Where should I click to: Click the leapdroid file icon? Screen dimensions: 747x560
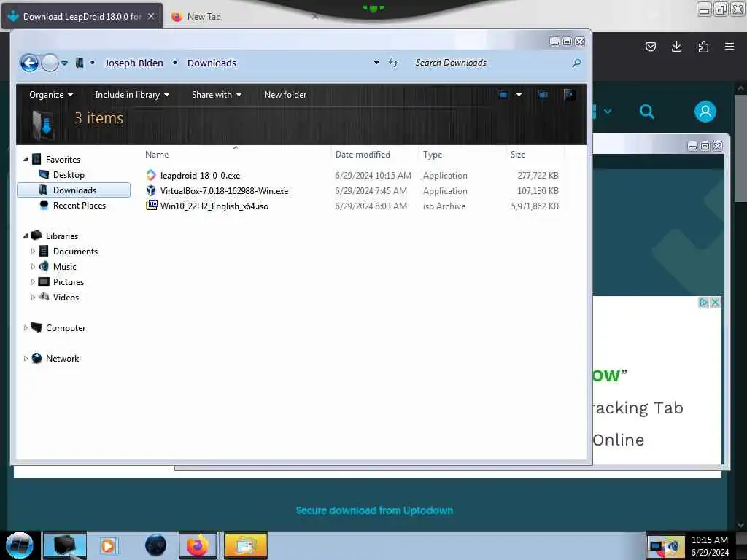pyautogui.click(x=151, y=175)
